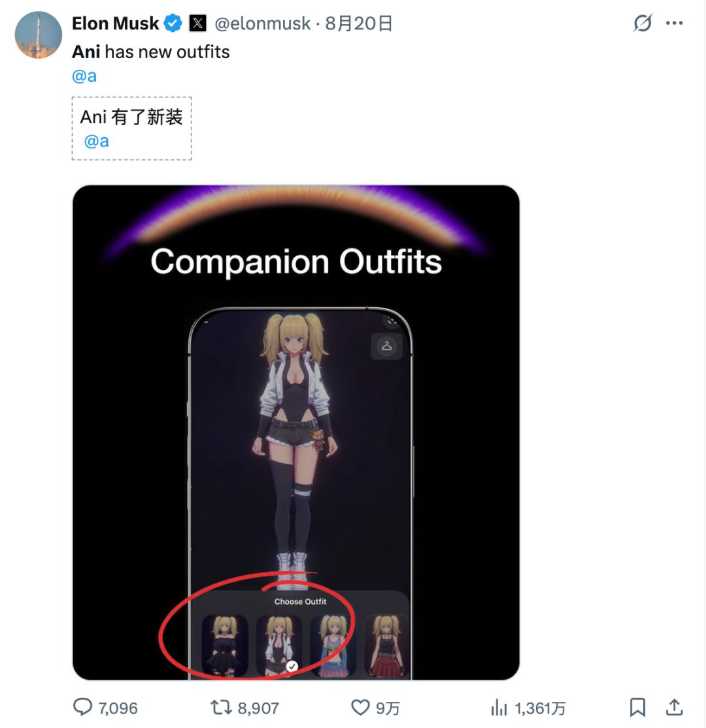Open the @a mention below the tweet text
This screenshot has height=728, width=706.
84,76
